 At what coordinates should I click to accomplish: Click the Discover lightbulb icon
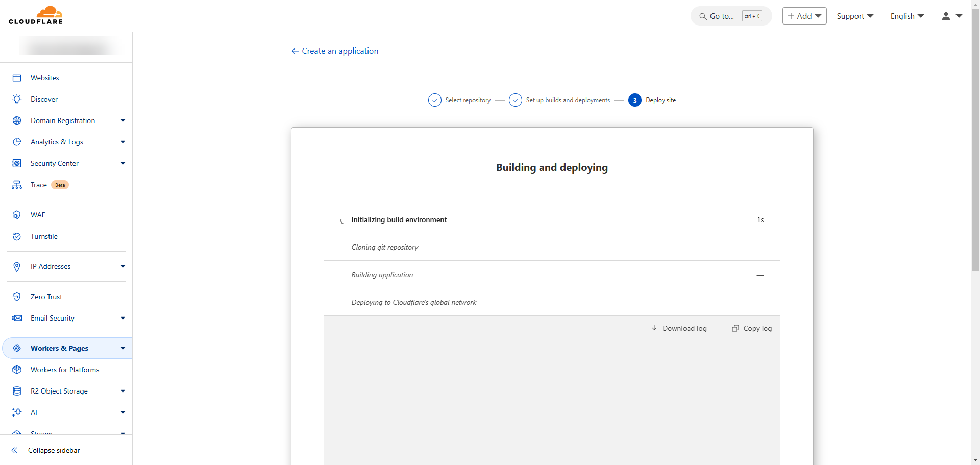[x=17, y=99]
